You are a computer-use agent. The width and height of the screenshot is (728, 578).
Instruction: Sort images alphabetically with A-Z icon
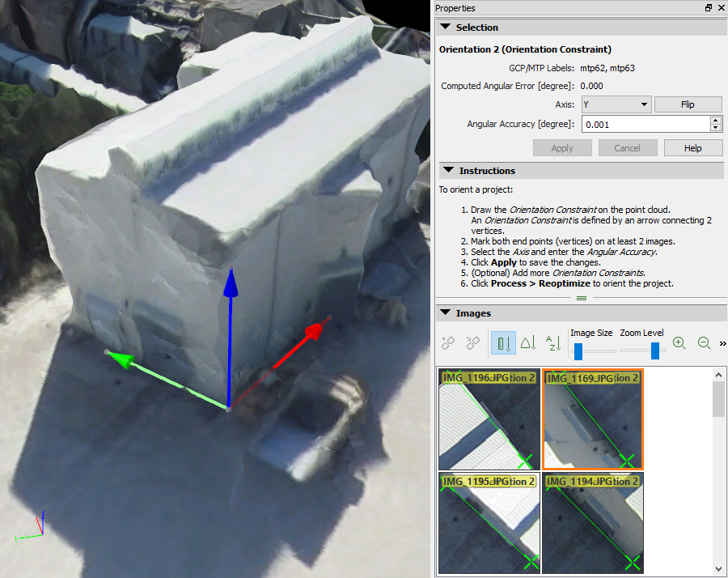(554, 343)
